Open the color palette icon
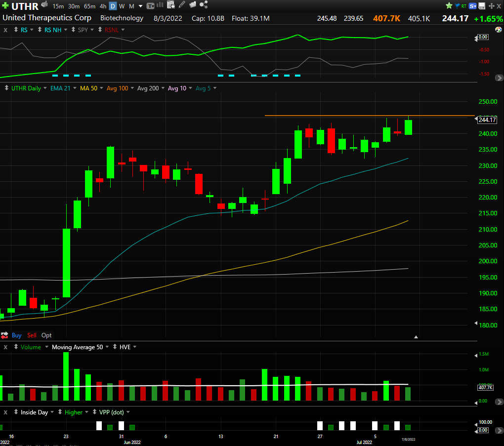Screen dimensions: 504x446 498,30
